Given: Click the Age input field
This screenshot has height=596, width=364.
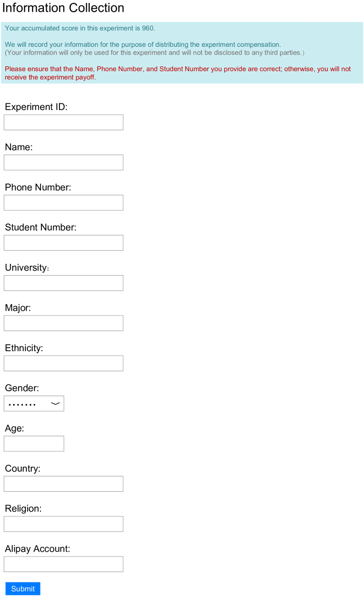Looking at the screenshot, I should [34, 443].
